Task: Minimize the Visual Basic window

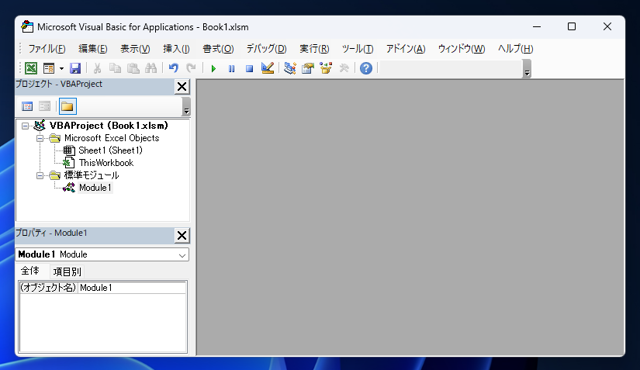Action: click(x=537, y=27)
